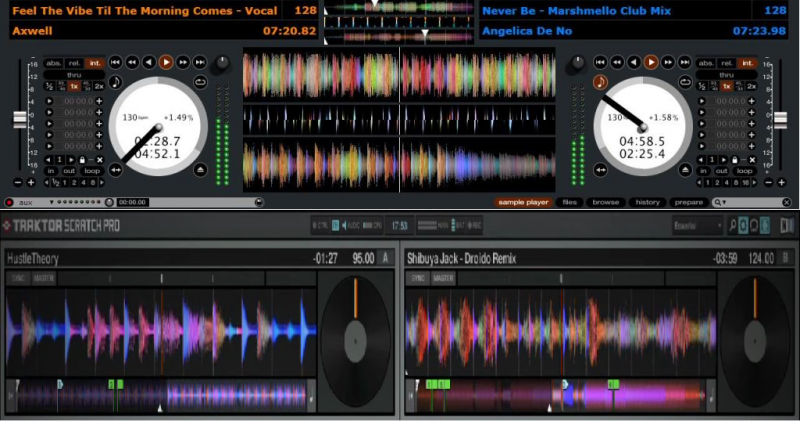The height and width of the screenshot is (422, 800).
Task: Select rel. mode on the left deck
Action: point(74,63)
